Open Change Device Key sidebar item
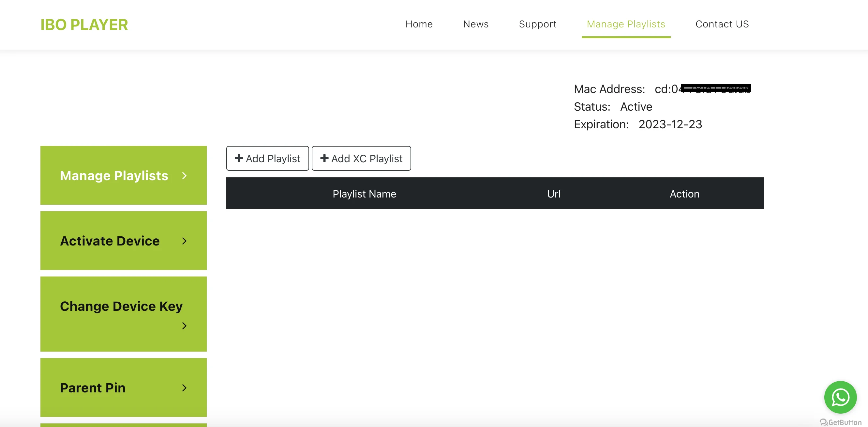Image resolution: width=868 pixels, height=427 pixels. (121, 306)
